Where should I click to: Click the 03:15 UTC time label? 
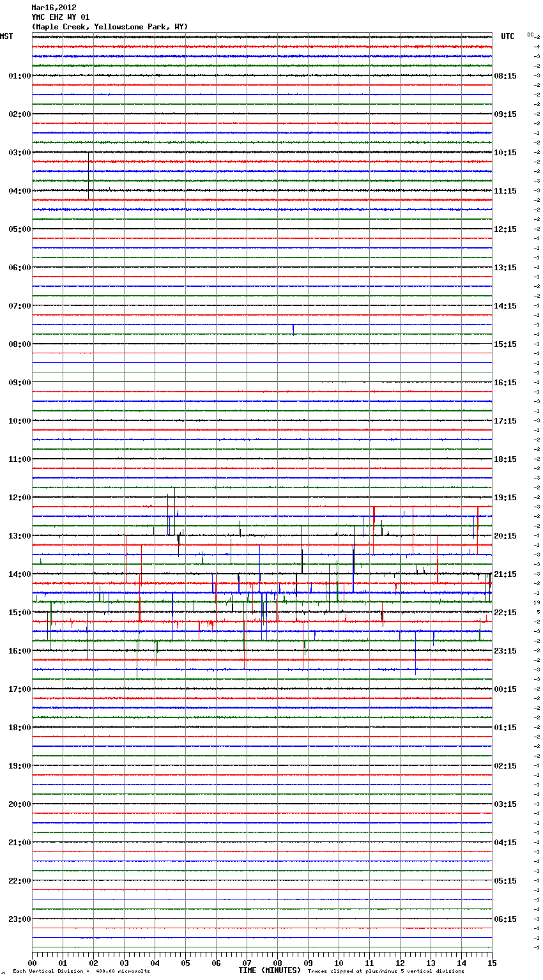coord(505,804)
